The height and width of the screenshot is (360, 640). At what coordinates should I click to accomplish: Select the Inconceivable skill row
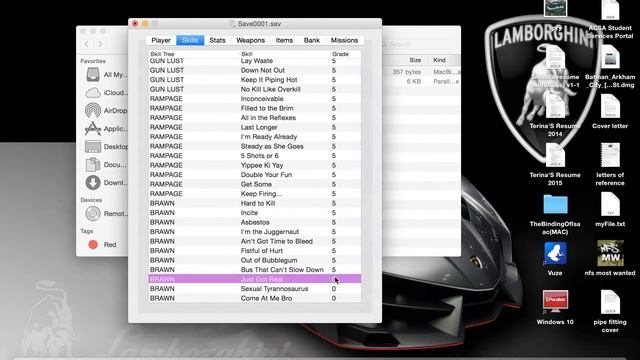coord(255,99)
